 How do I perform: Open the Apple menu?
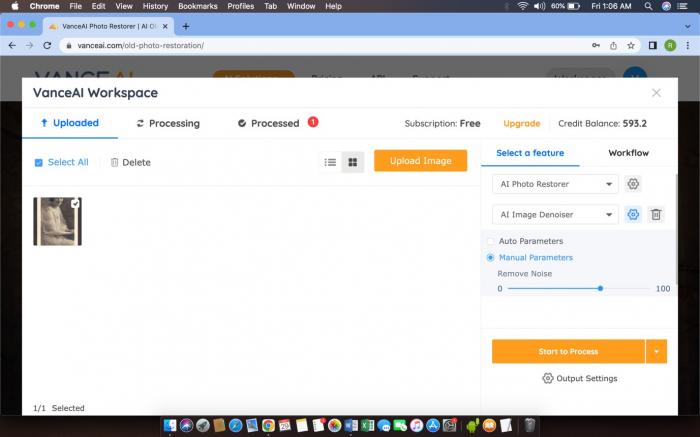(15, 6)
